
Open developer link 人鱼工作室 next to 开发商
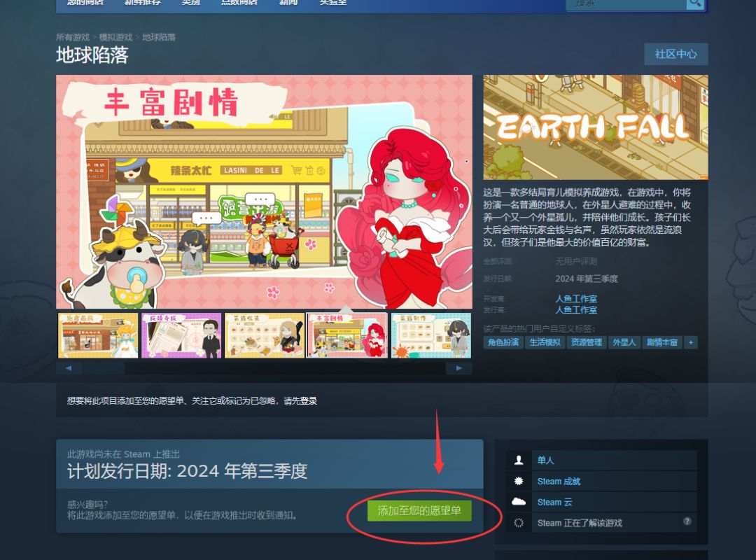(576, 299)
